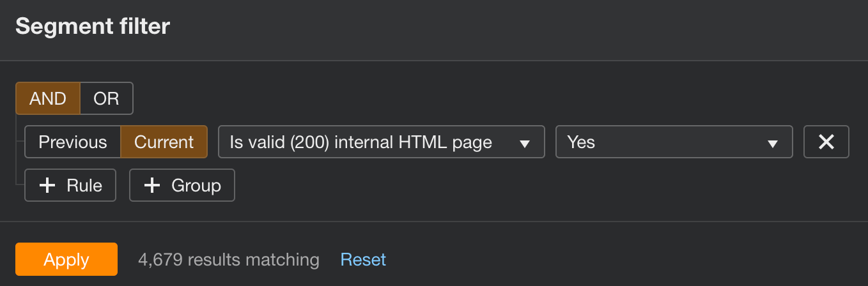This screenshot has width=868, height=286.
Task: Add a new filter Rule
Action: coord(70,186)
